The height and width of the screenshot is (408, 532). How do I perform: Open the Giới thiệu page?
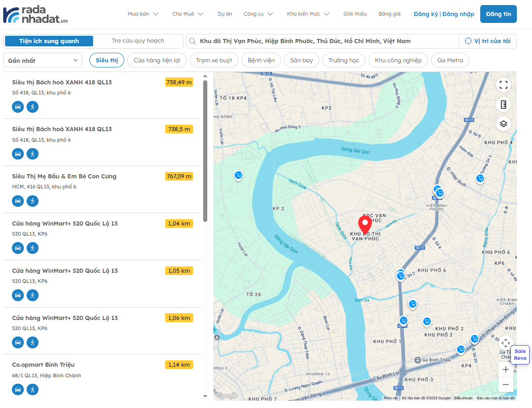[355, 14]
